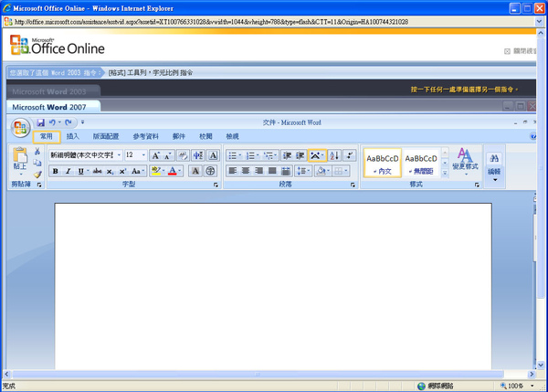Toggle bold formatting
Viewport: 548px width, 392px height.
coord(55,171)
